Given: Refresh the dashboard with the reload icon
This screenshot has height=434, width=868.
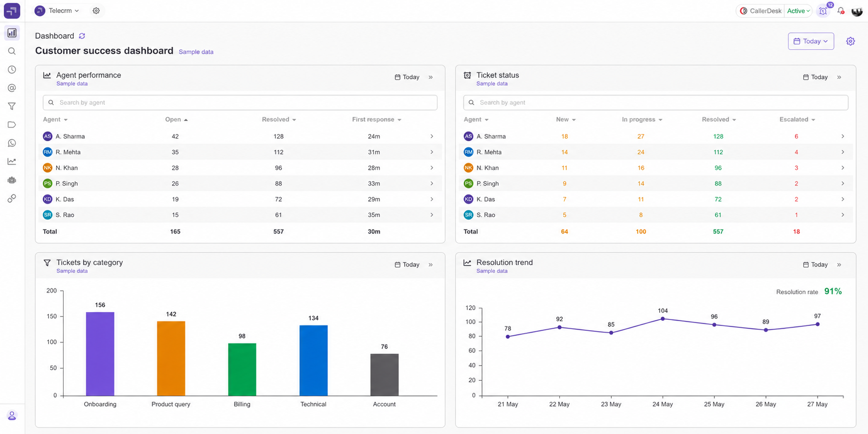Looking at the screenshot, I should (x=82, y=36).
